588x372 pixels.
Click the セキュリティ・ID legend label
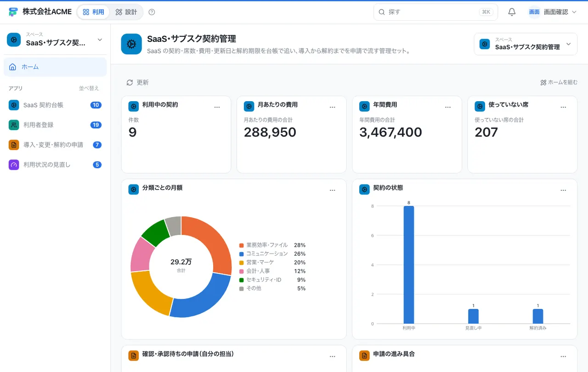click(x=264, y=280)
